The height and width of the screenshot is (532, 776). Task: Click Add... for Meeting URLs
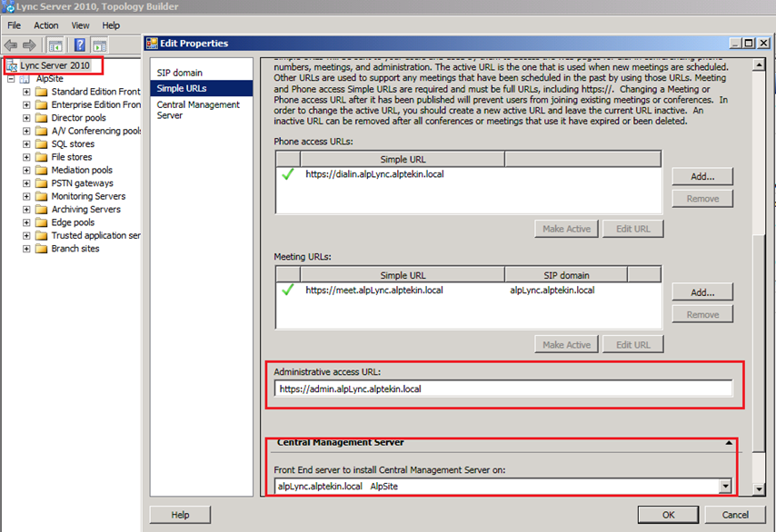click(702, 292)
